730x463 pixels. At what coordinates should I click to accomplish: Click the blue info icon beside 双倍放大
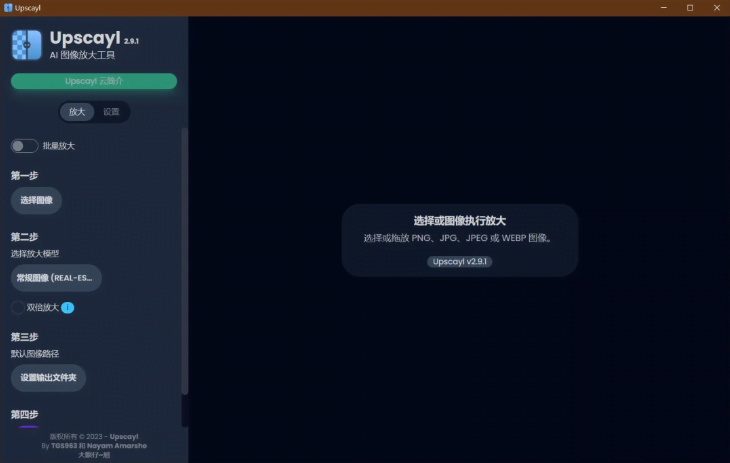pyautogui.click(x=68, y=307)
